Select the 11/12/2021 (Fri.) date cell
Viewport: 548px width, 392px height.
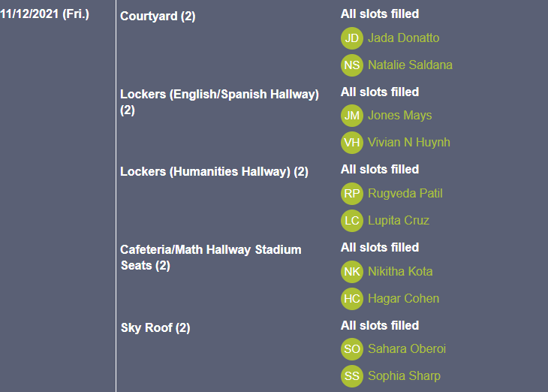(45, 14)
